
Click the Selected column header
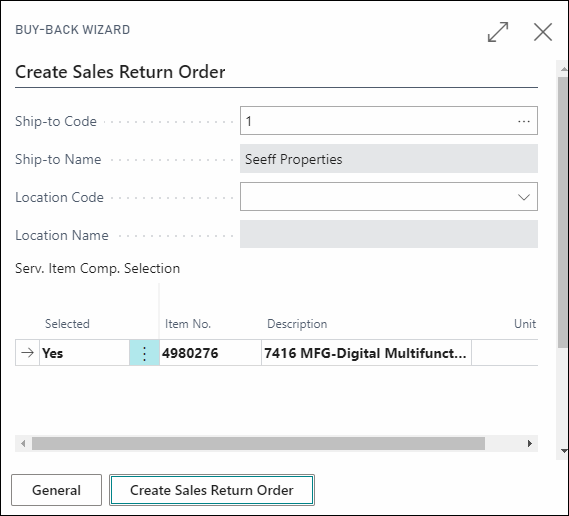[67, 324]
